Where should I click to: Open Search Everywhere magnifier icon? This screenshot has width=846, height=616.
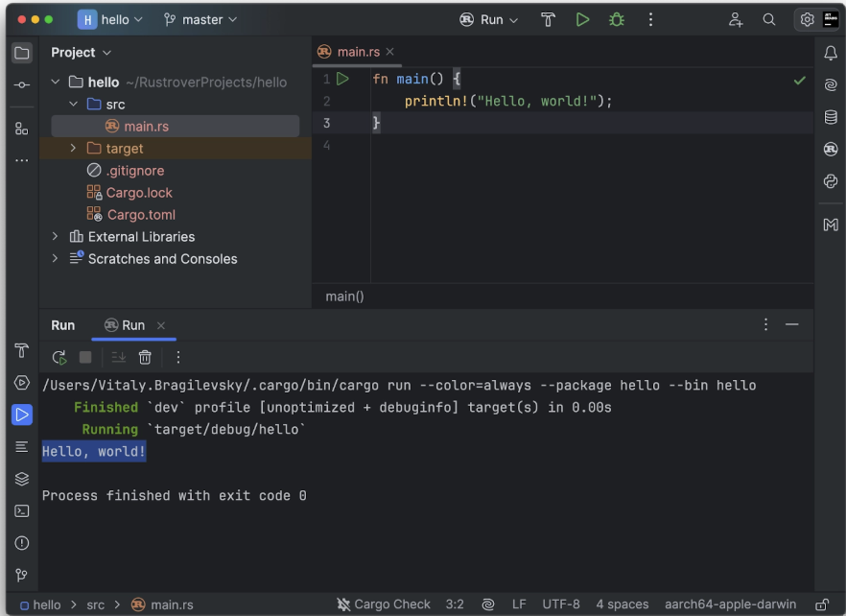[769, 19]
